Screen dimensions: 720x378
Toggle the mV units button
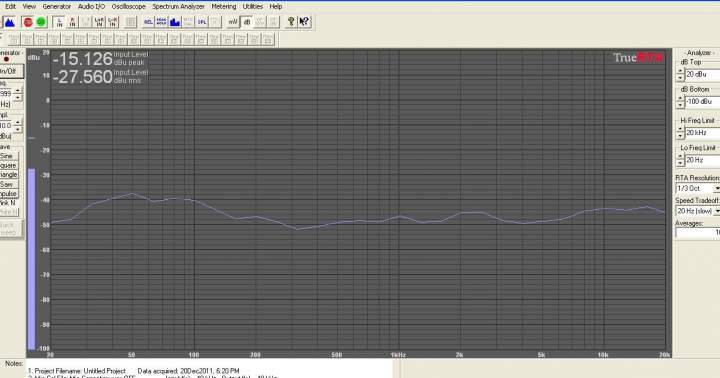click(233, 22)
